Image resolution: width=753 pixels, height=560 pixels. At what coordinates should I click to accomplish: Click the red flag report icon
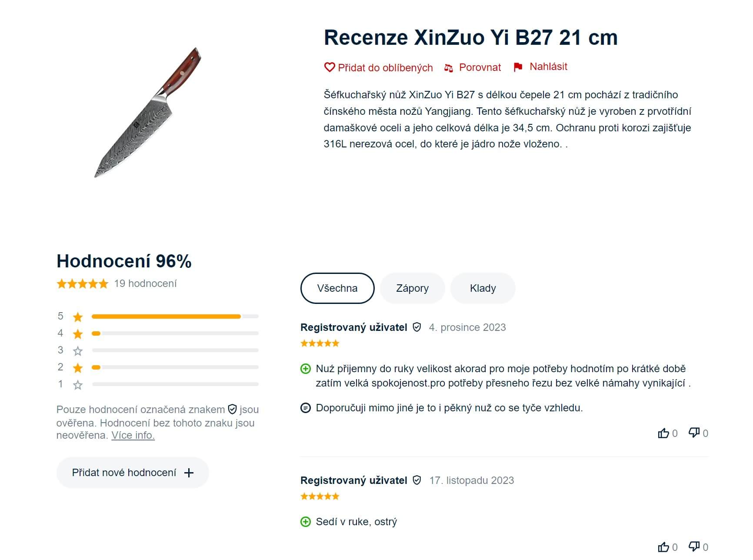518,67
